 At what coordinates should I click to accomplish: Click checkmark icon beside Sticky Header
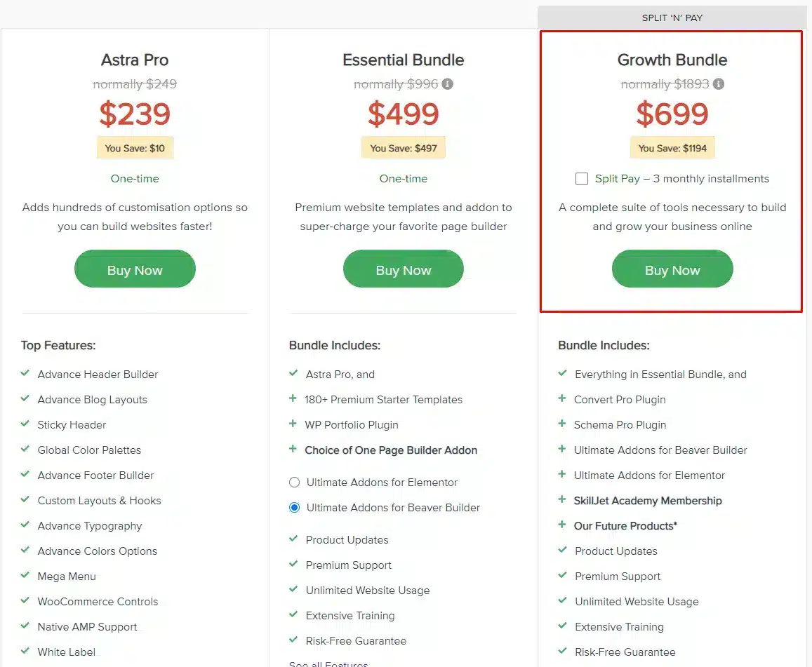[x=25, y=424]
